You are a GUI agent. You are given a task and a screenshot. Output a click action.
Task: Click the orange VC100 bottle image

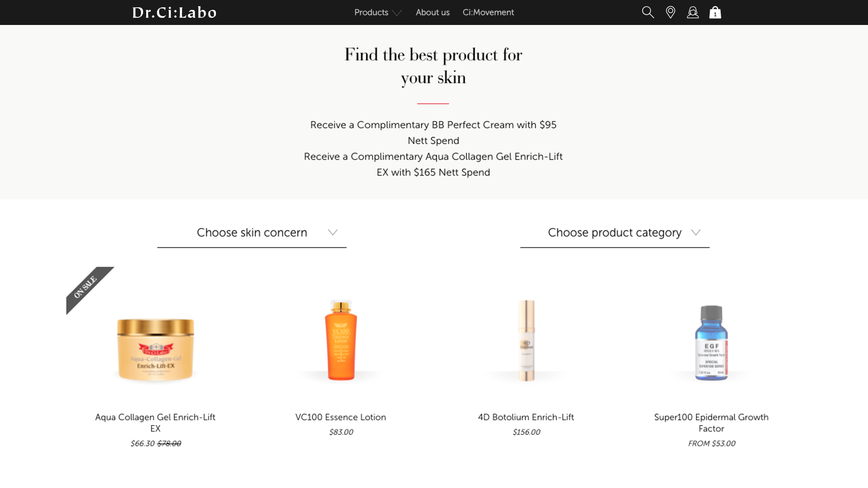(x=341, y=340)
